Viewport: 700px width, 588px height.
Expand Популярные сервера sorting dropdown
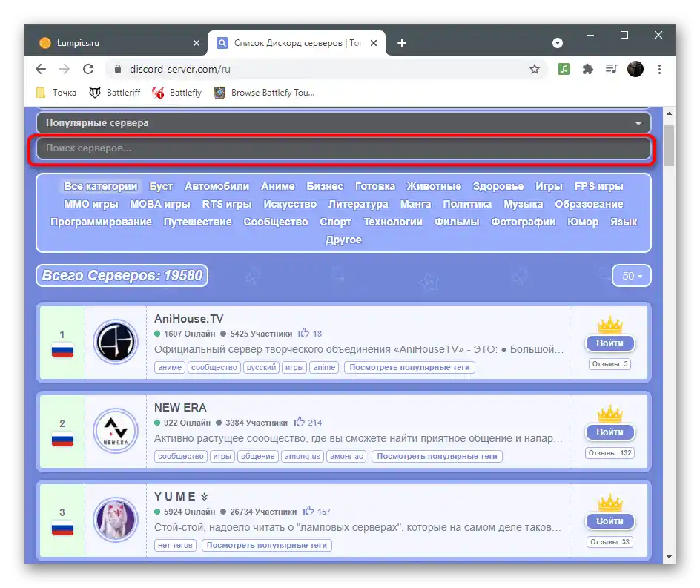tap(343, 123)
